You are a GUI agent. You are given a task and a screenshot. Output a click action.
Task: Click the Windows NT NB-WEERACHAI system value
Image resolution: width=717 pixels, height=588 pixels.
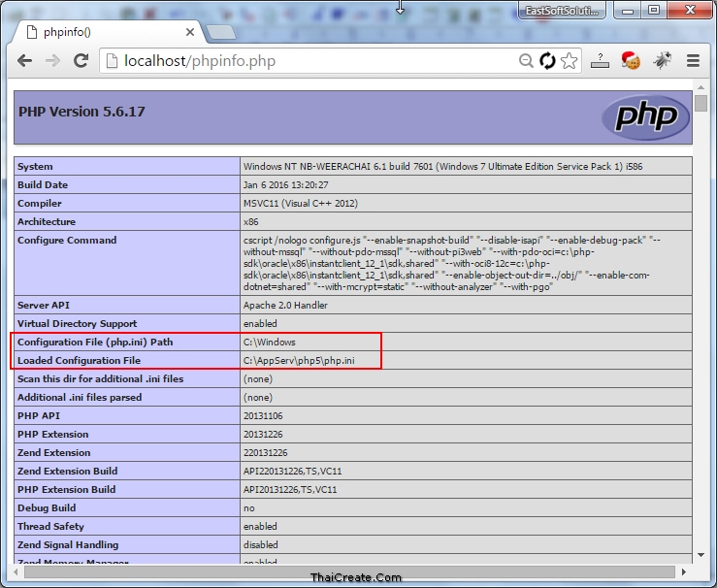coord(442,167)
